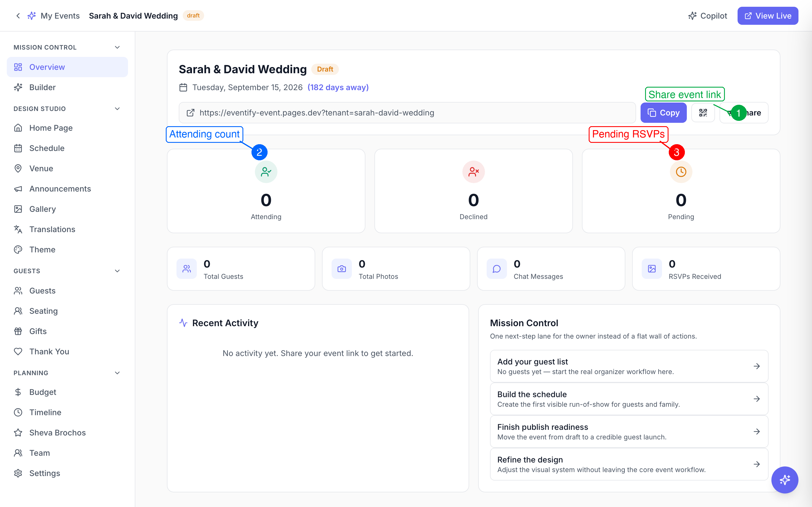The image size is (812, 507).
Task: Open the 'Add your guest list' step
Action: point(629,366)
